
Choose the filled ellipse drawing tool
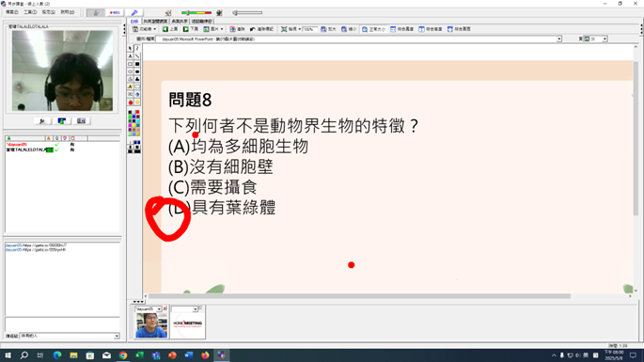coord(137,71)
